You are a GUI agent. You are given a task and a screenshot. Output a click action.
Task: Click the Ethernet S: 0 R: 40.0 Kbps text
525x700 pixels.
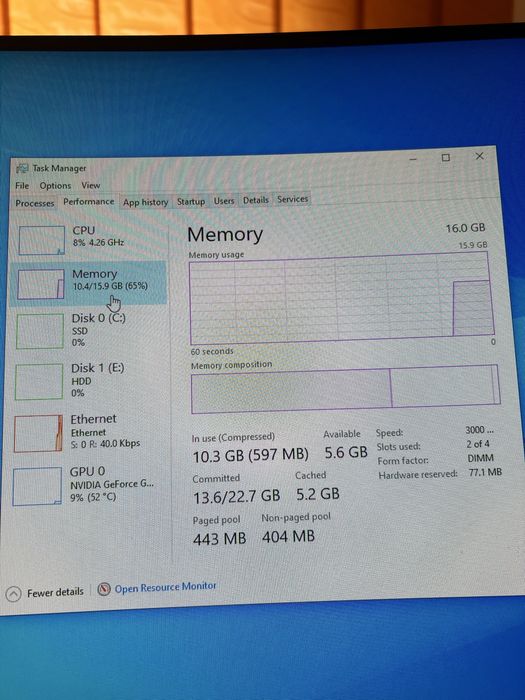pyautogui.click(x=105, y=444)
